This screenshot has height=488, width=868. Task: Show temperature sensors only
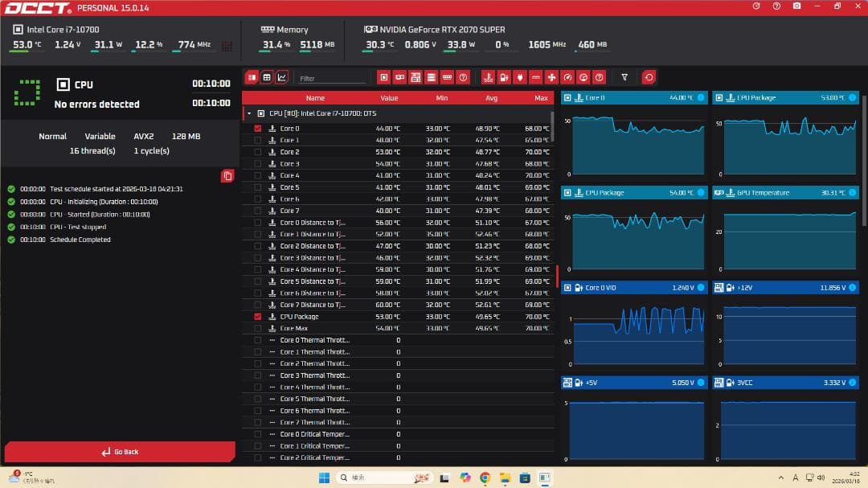coord(488,77)
